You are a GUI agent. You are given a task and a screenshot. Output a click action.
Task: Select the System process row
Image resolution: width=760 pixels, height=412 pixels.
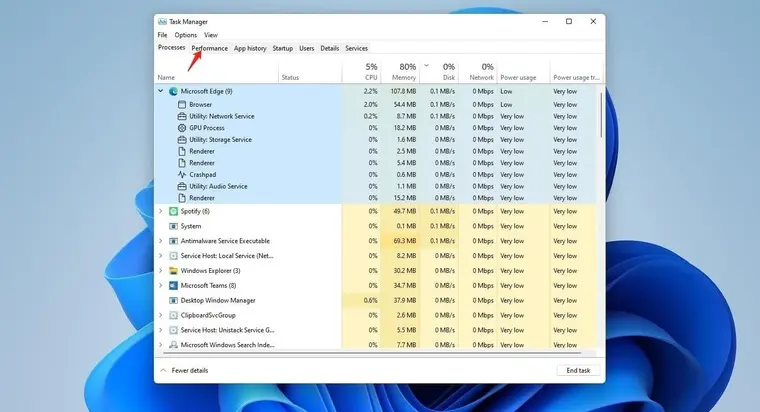pos(375,226)
